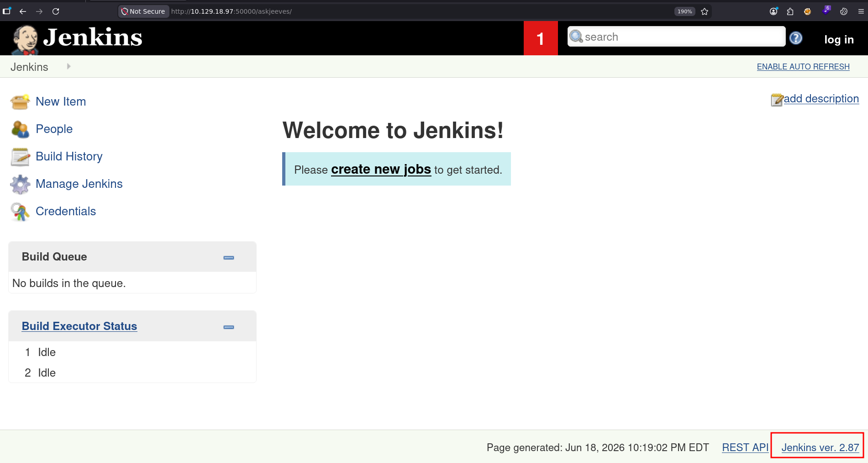Click ENABLE AUTO REFRESH link
The height and width of the screenshot is (463, 868).
(x=803, y=67)
